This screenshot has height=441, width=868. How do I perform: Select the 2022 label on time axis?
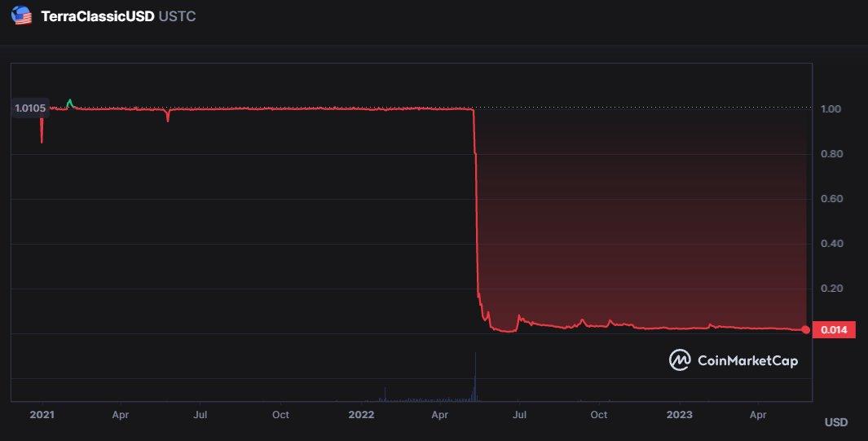pos(360,414)
